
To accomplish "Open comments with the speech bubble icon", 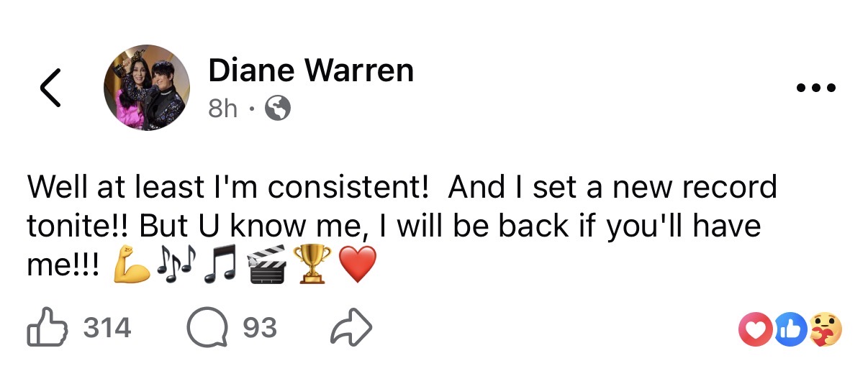I will click(x=206, y=328).
